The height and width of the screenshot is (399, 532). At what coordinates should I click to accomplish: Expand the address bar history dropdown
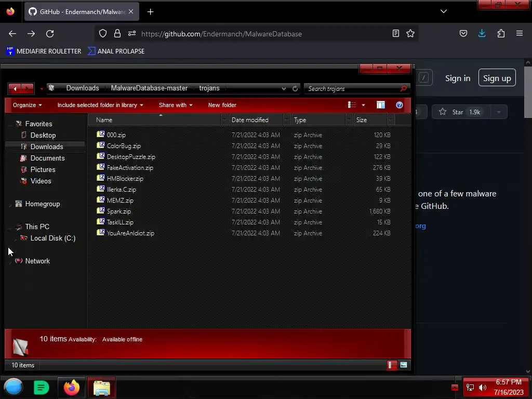(284, 88)
